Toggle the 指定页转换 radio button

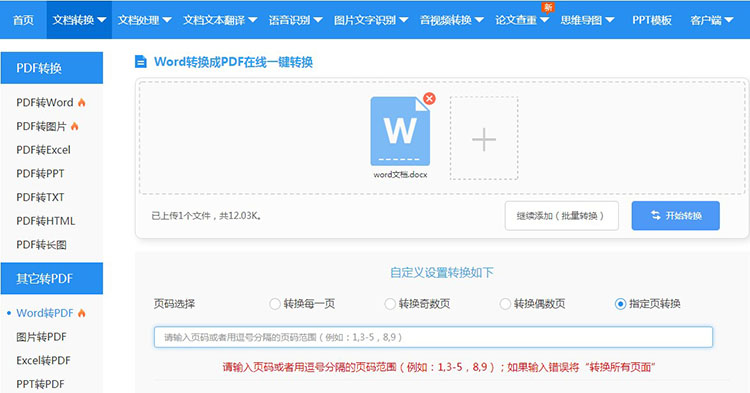click(x=620, y=304)
